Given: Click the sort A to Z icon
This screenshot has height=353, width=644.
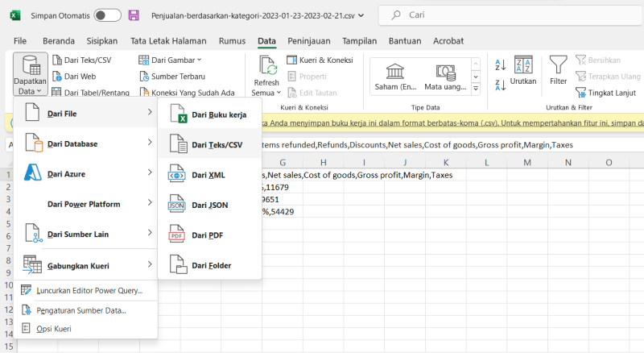Looking at the screenshot, I should pyautogui.click(x=500, y=65).
